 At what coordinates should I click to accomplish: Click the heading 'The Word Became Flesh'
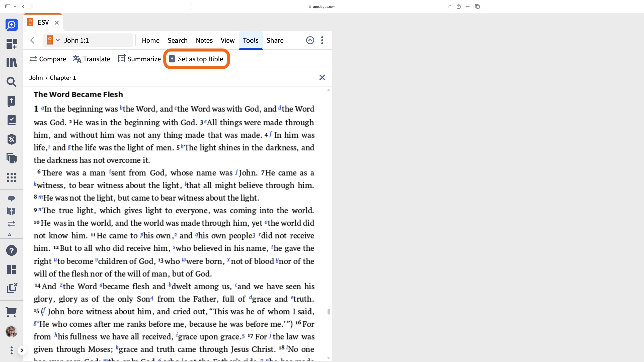point(78,94)
